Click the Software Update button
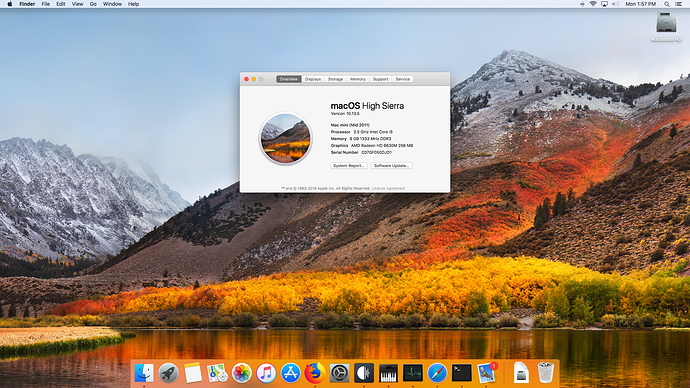690x388 pixels. tap(392, 166)
